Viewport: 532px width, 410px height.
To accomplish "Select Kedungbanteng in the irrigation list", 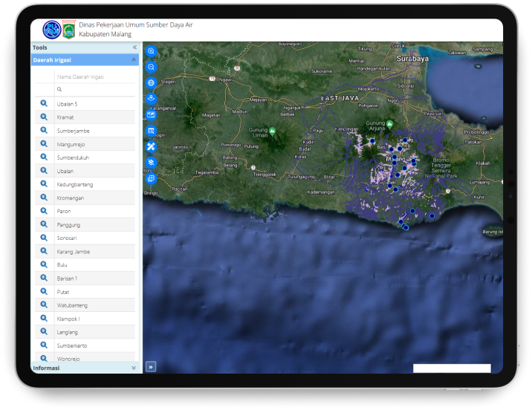I will (x=75, y=184).
